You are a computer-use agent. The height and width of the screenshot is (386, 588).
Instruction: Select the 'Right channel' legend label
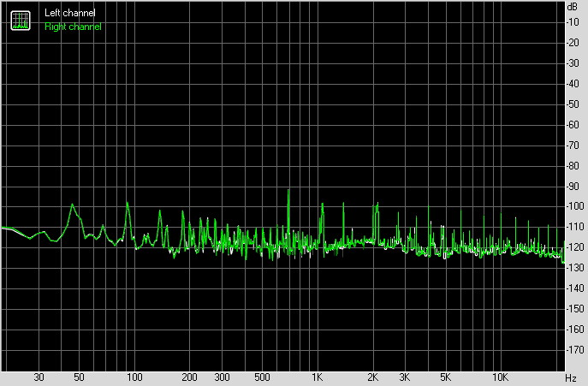click(73, 27)
